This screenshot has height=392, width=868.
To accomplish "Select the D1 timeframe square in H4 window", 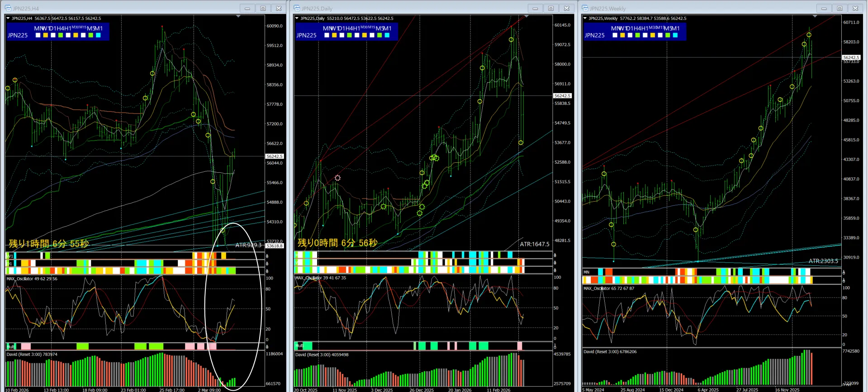I will [53, 35].
